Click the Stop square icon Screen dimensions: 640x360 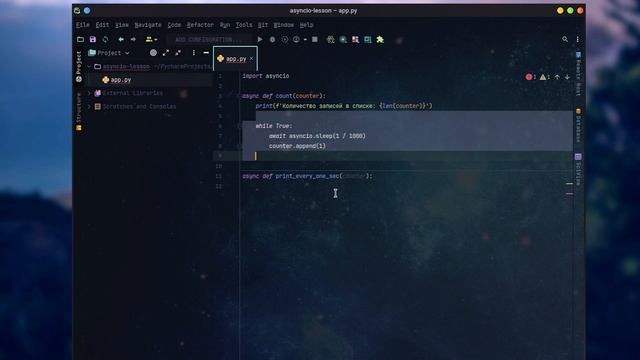[x=315, y=40]
